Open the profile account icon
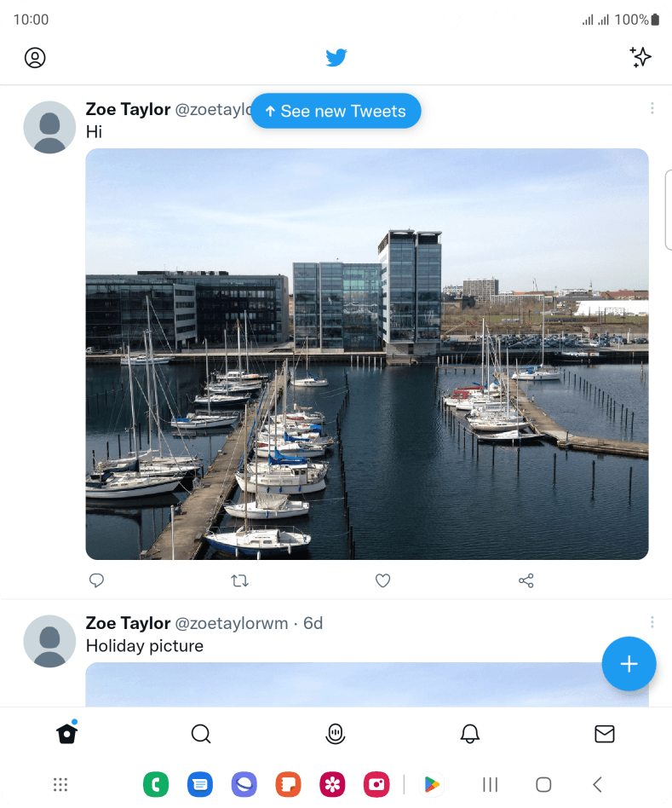 (x=35, y=58)
